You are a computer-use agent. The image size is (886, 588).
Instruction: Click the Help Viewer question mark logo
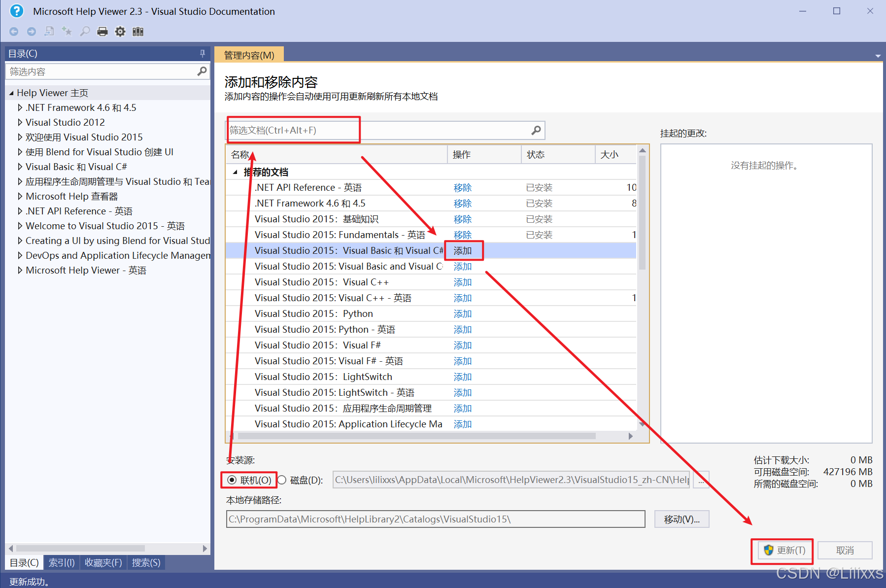click(17, 11)
